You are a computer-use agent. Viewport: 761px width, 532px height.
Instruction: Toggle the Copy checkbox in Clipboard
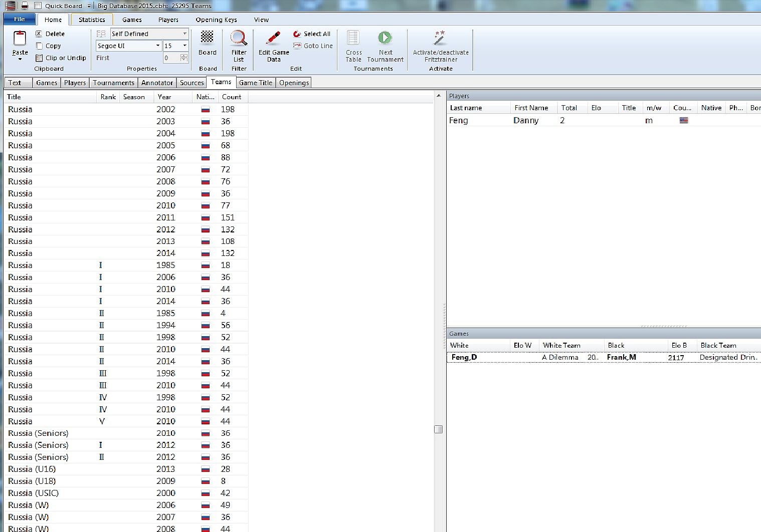[x=39, y=46]
